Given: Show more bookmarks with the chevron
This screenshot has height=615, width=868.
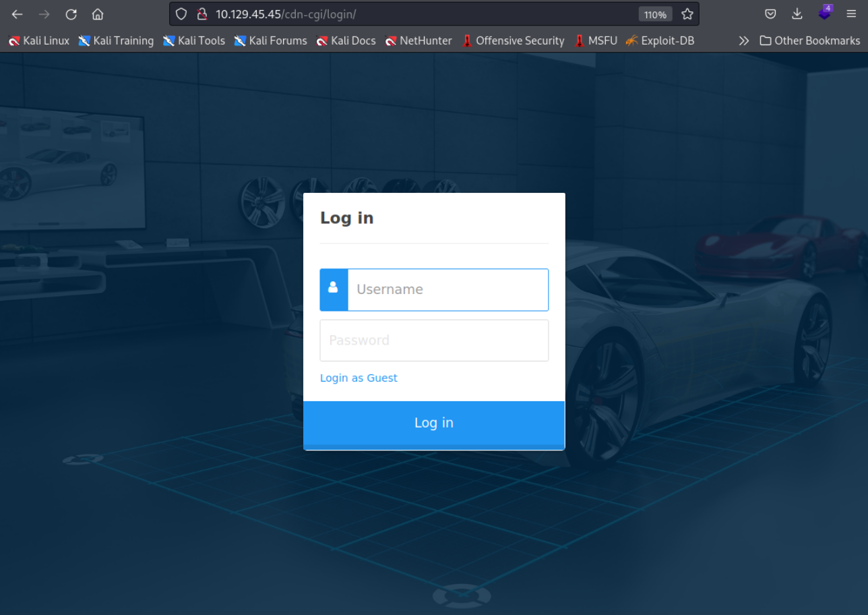Looking at the screenshot, I should point(743,40).
